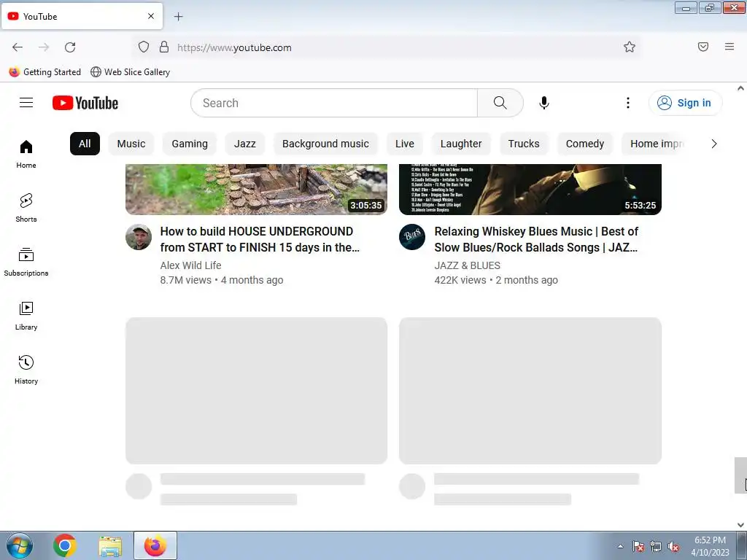The width and height of the screenshot is (747, 560).
Task: Open Windows Start menu
Action: coord(20,545)
